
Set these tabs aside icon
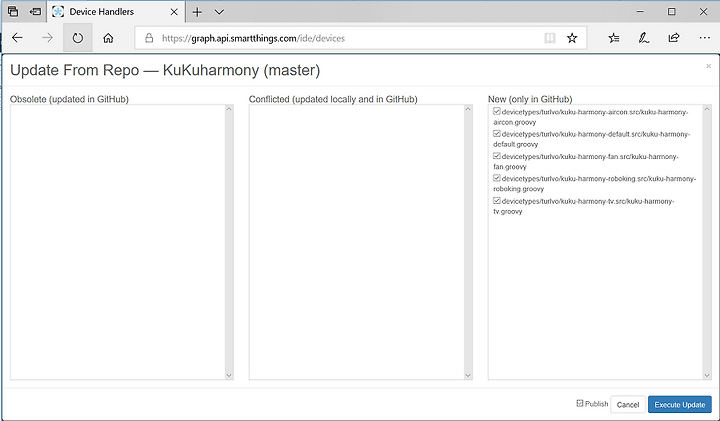coord(35,11)
